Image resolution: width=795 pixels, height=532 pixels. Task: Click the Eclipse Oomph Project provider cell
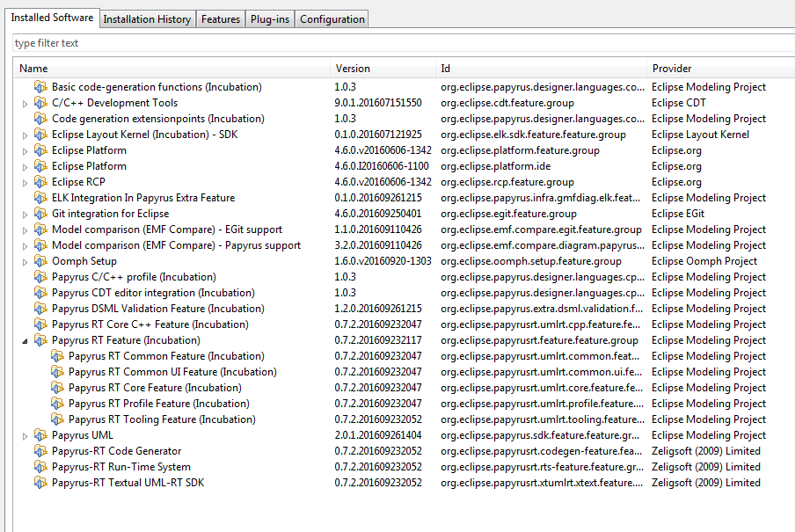coord(704,260)
